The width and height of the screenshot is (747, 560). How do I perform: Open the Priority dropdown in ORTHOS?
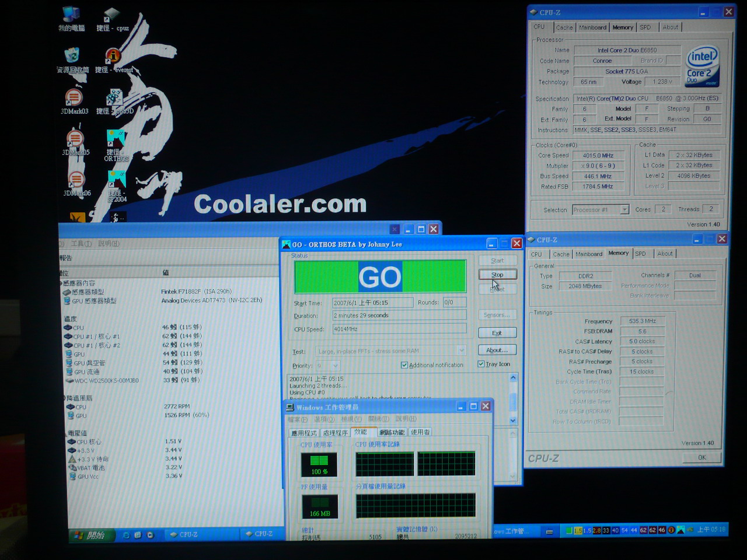point(335,366)
